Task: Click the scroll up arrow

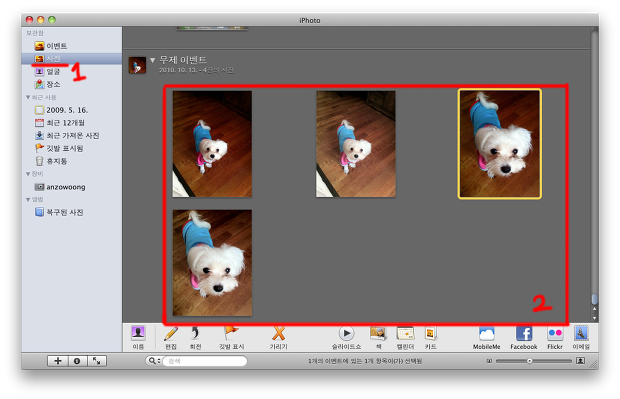Action: coord(594,309)
